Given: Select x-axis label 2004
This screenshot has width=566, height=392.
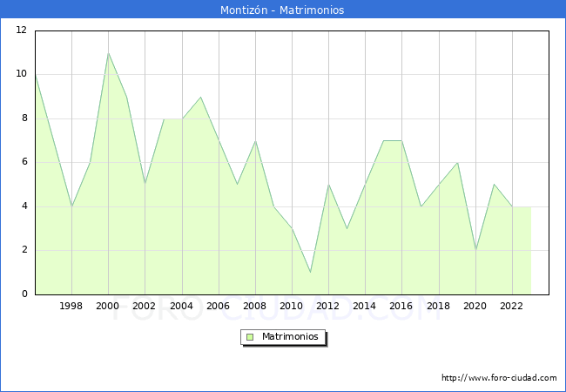Looking at the screenshot, I should [181, 306].
